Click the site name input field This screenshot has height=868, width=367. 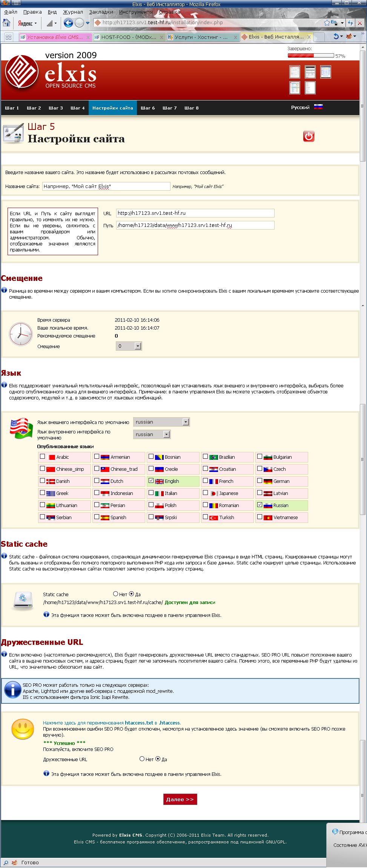pyautogui.click(x=106, y=186)
